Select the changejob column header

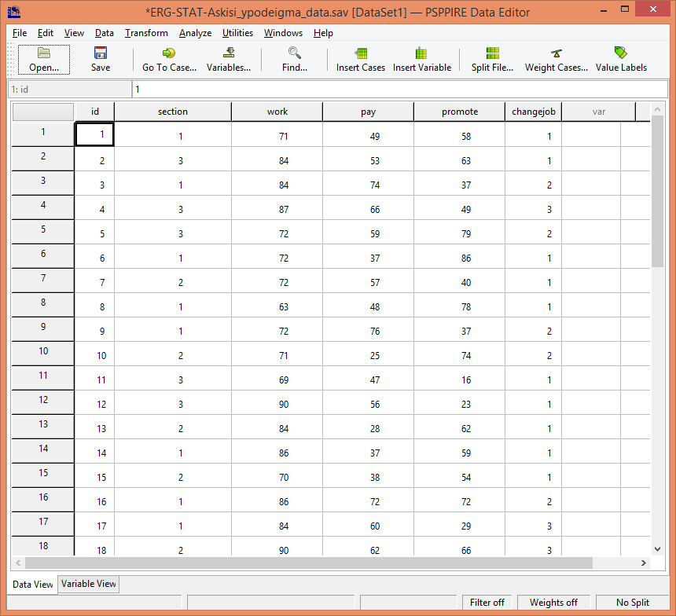click(x=534, y=112)
